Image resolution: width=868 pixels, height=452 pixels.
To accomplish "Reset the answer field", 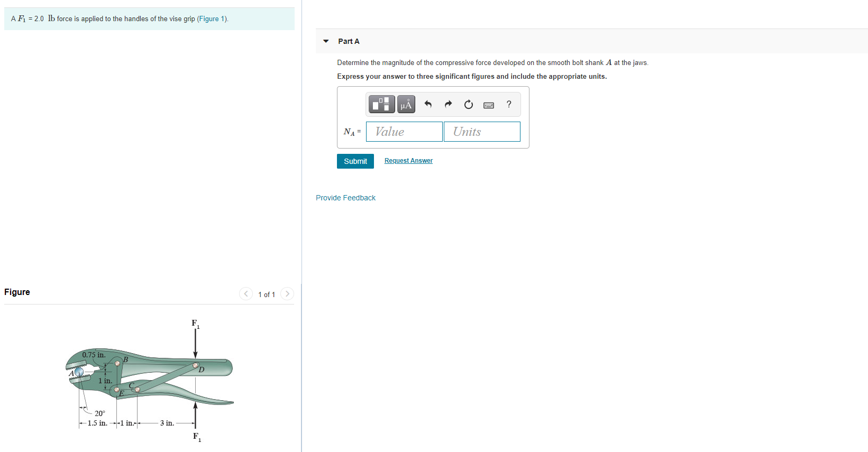I will coord(468,104).
